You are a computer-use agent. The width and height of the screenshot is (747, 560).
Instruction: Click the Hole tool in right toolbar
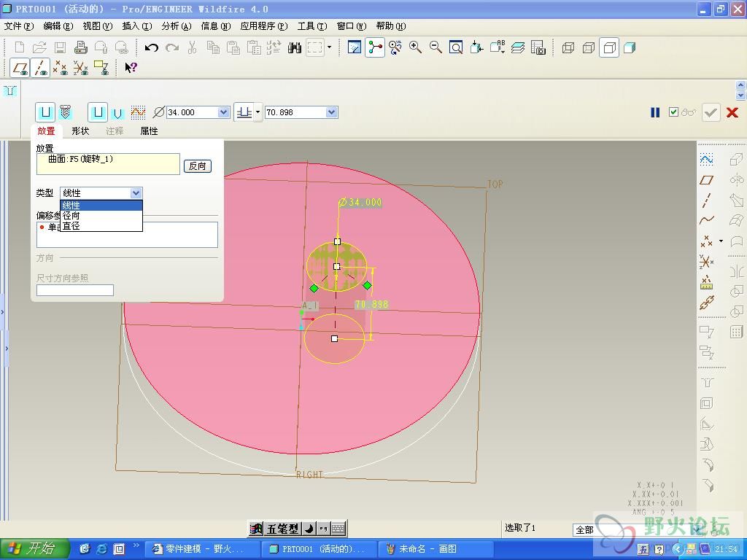tap(707, 382)
